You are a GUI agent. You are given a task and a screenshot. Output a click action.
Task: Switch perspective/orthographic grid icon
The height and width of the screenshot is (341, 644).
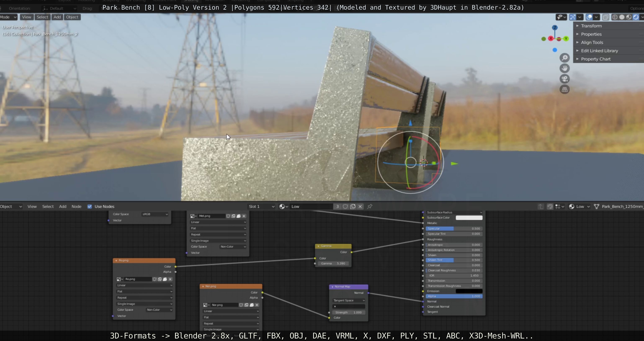(564, 90)
